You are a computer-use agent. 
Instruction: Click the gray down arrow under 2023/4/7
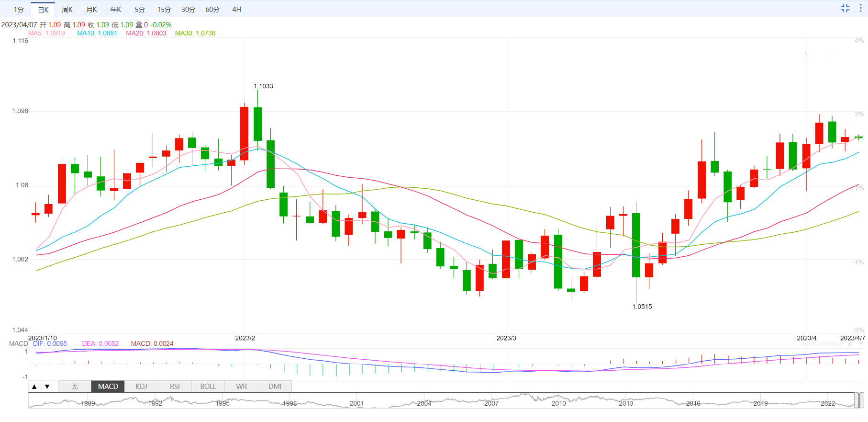tap(861, 344)
